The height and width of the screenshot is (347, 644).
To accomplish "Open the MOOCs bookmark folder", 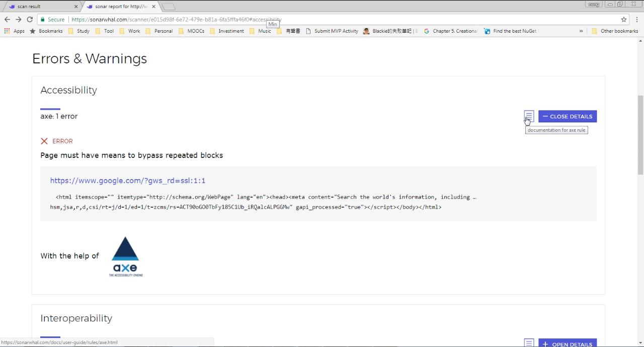I will (x=191, y=31).
